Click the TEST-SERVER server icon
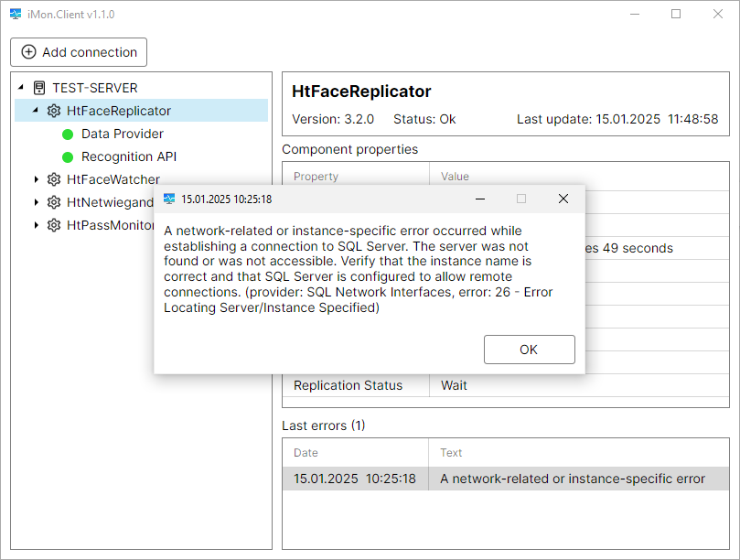The image size is (740, 560). pos(39,88)
